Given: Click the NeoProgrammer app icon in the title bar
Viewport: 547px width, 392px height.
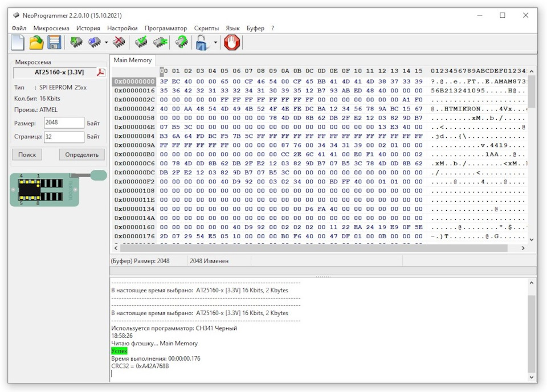Looking at the screenshot, I should point(16,15).
